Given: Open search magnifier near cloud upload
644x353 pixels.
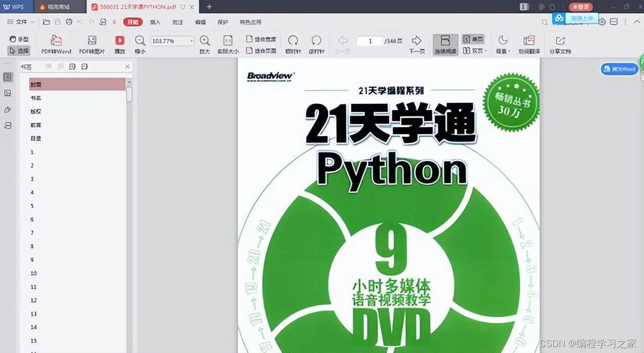Looking at the screenshot, I should click(545, 22).
